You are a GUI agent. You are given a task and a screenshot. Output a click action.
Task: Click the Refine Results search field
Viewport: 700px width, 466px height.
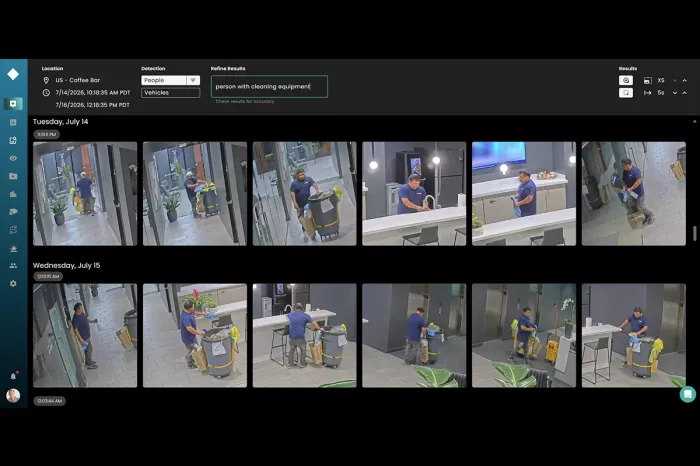click(269, 87)
